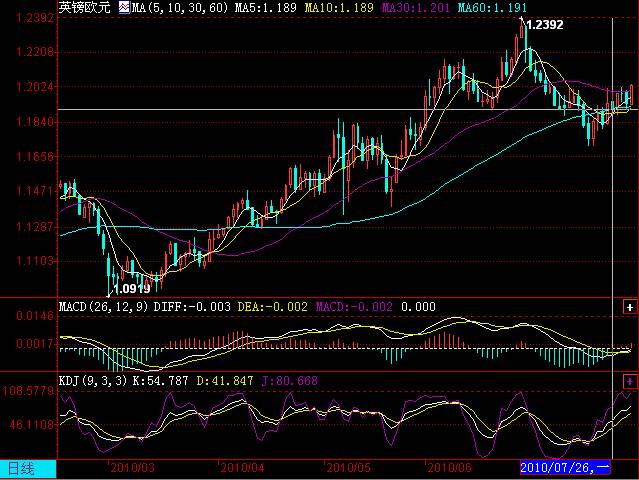Click the MACD:-0.002 value
The image size is (639, 480).
pos(354,307)
